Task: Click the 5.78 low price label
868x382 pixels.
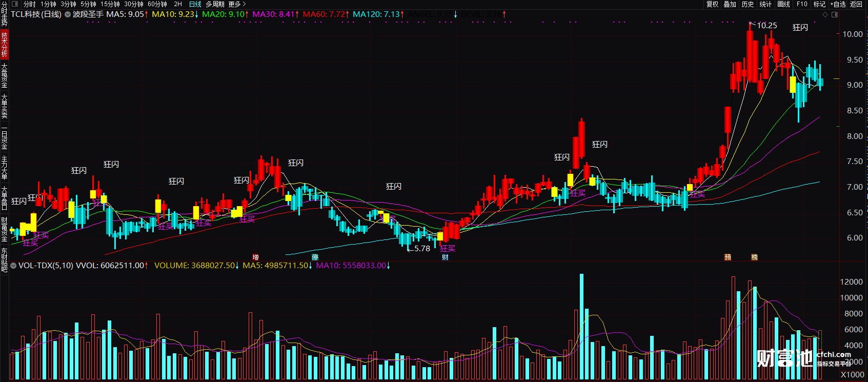Action: (422, 249)
